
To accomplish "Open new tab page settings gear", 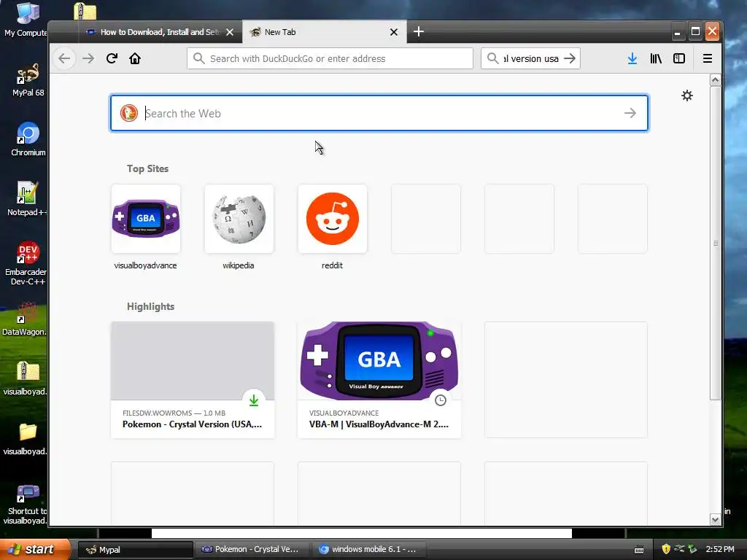I will coord(687,96).
